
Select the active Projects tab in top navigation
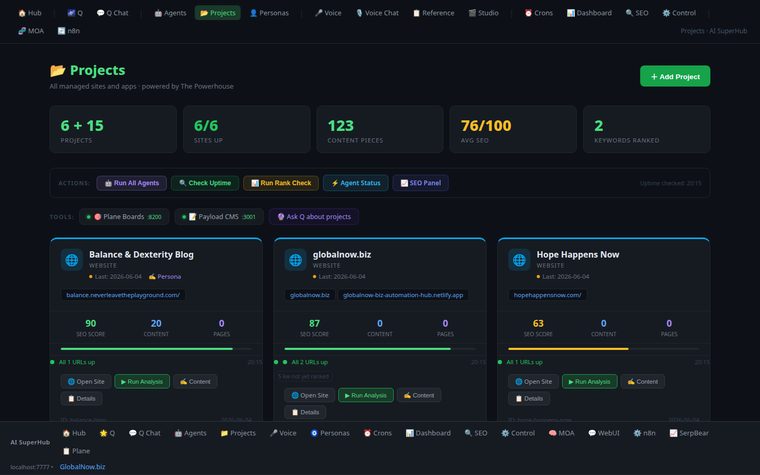click(218, 13)
